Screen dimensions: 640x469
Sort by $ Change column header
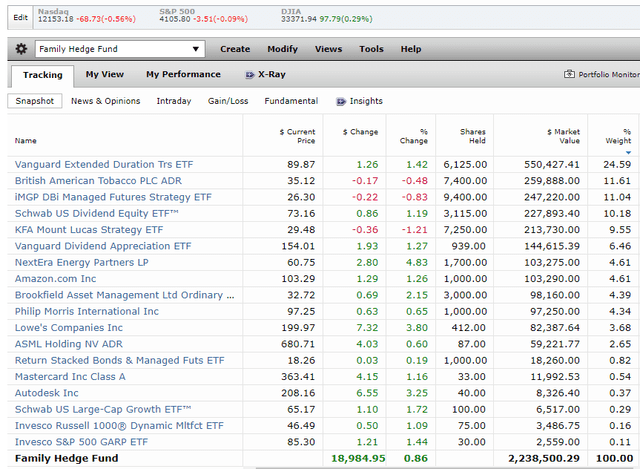coord(360,132)
